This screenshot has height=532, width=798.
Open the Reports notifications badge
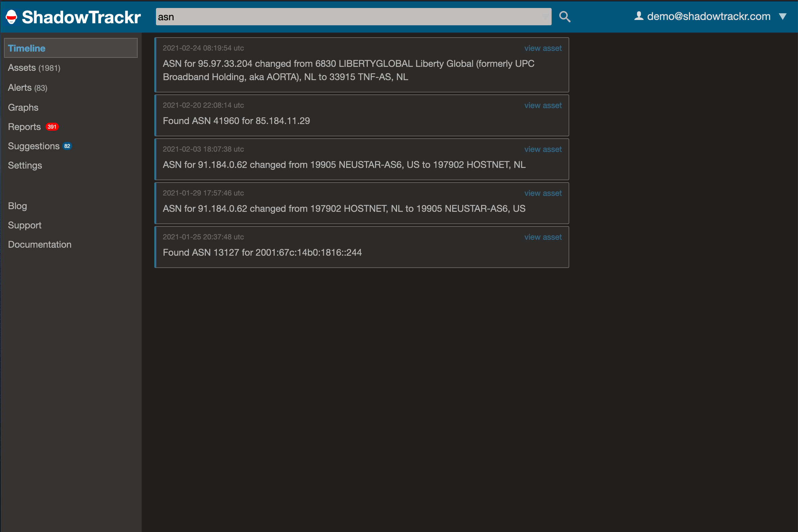point(52,127)
